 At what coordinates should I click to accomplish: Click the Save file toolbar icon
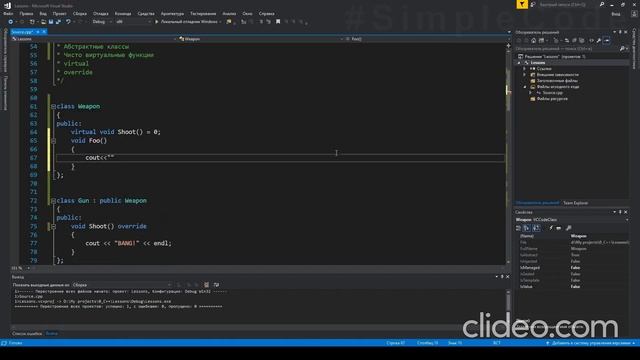pos(51,22)
